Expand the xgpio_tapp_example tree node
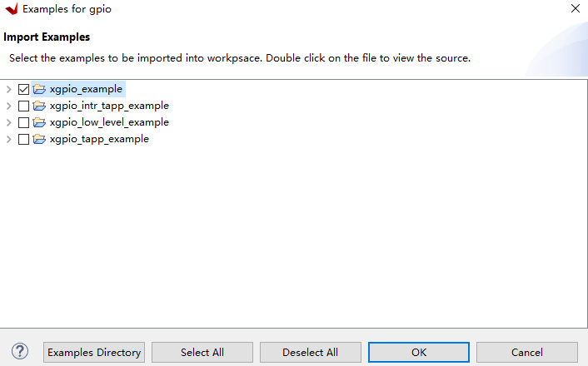The width and height of the screenshot is (588, 366). tap(9, 139)
